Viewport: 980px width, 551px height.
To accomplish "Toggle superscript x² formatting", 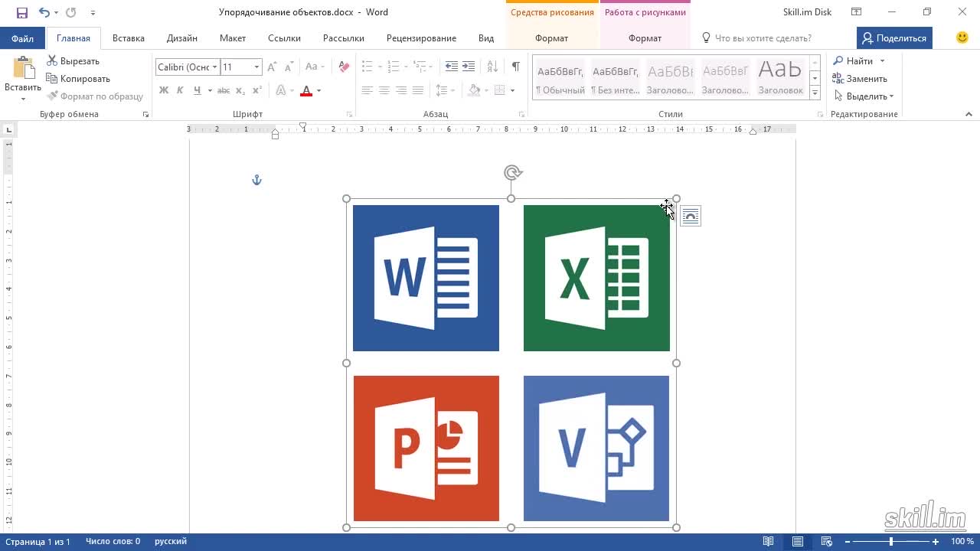I will [257, 90].
